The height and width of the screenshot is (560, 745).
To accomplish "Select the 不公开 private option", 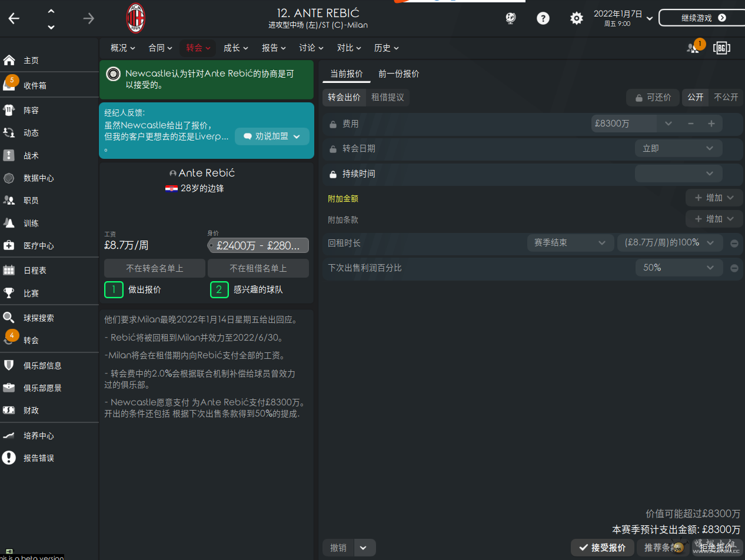I will 725,98.
